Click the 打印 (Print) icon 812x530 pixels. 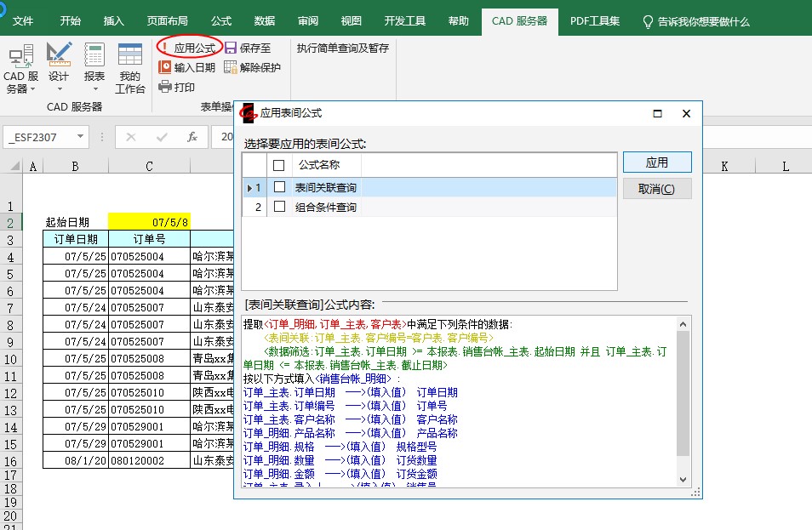(165, 87)
